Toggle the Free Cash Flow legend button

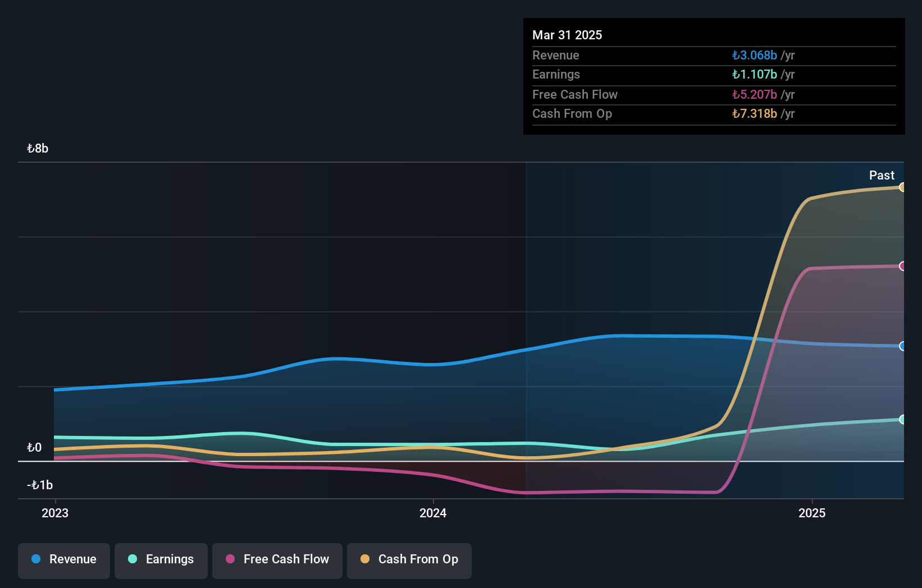pos(277,561)
